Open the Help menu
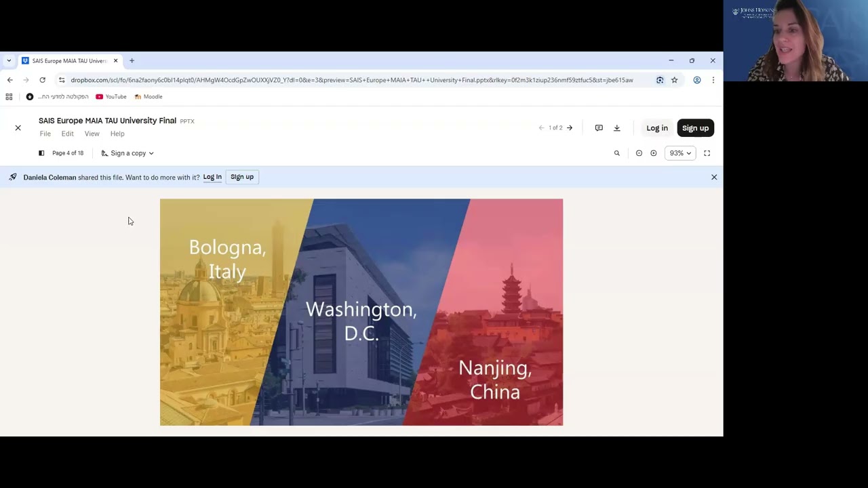Screen dimensions: 868x488 tap(117, 134)
